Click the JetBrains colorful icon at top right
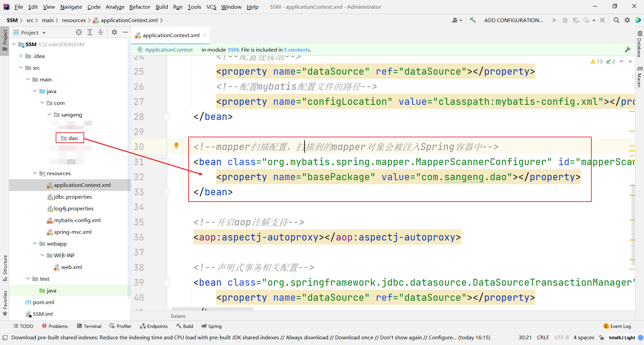 click(638, 20)
